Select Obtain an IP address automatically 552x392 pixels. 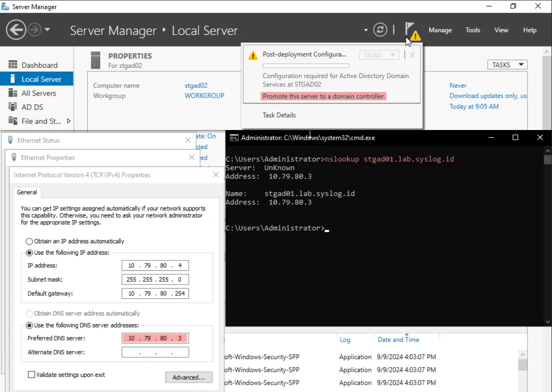coord(29,241)
